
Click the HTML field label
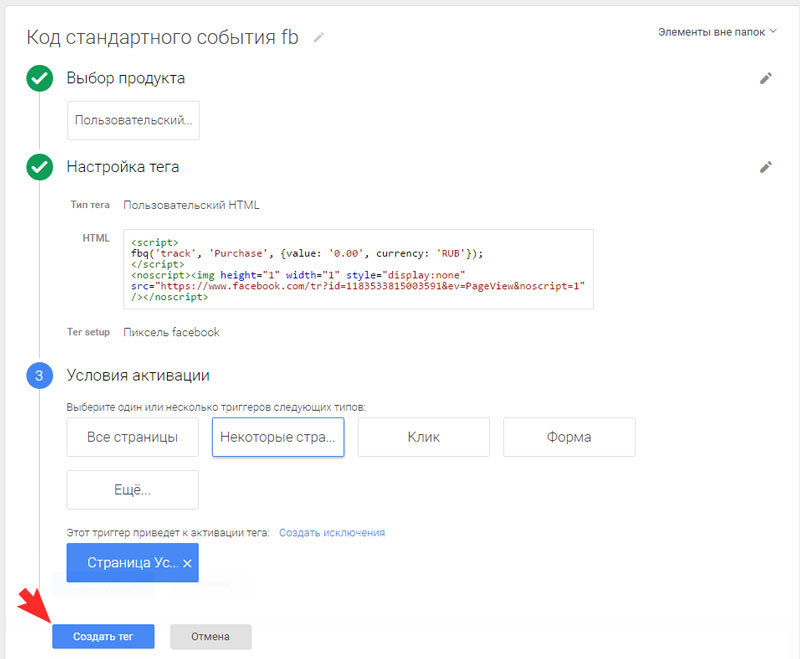tap(96, 238)
